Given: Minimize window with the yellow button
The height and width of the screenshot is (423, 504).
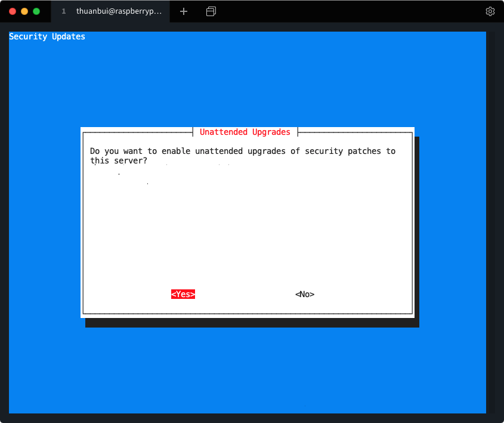Looking at the screenshot, I should (24, 11).
